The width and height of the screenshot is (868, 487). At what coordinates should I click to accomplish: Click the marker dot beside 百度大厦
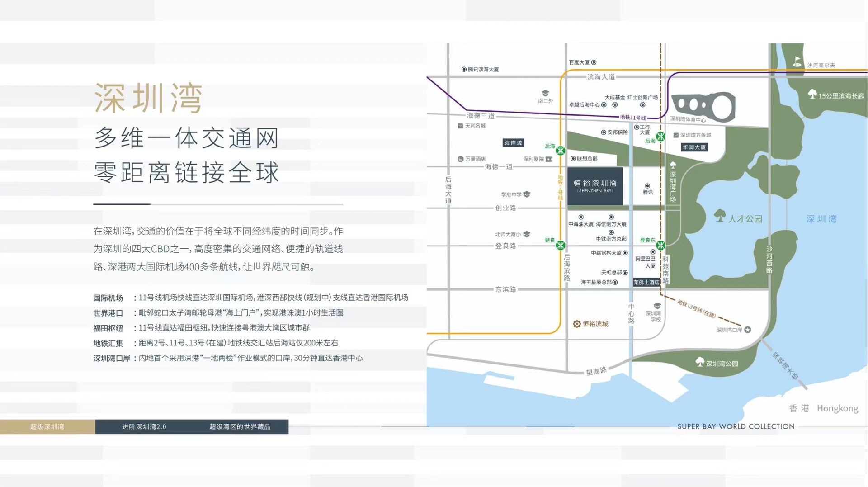[594, 62]
